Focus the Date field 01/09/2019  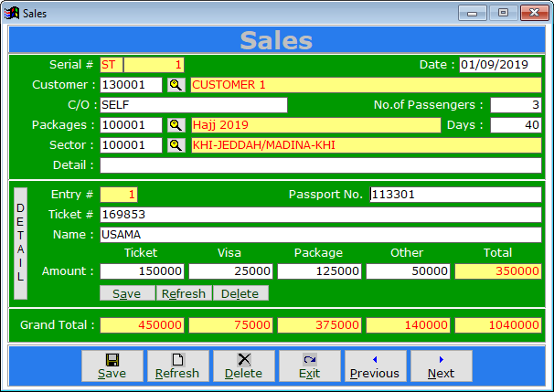(x=500, y=65)
